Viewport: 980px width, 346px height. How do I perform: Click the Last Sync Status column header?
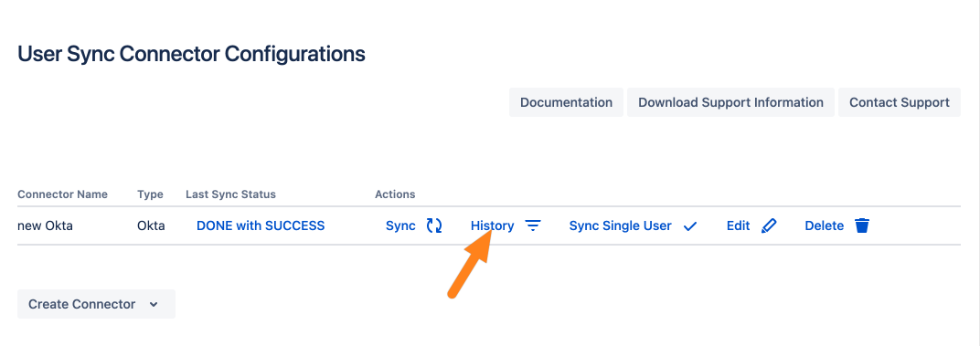pos(230,194)
